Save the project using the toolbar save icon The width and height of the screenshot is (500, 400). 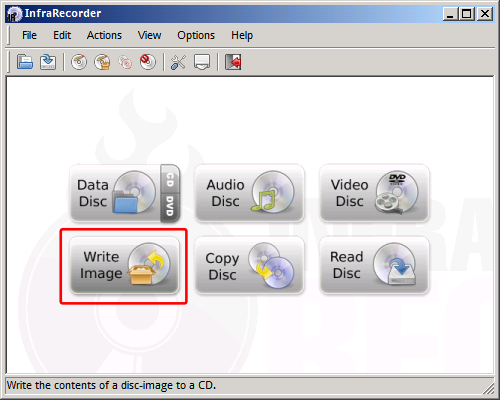48,62
